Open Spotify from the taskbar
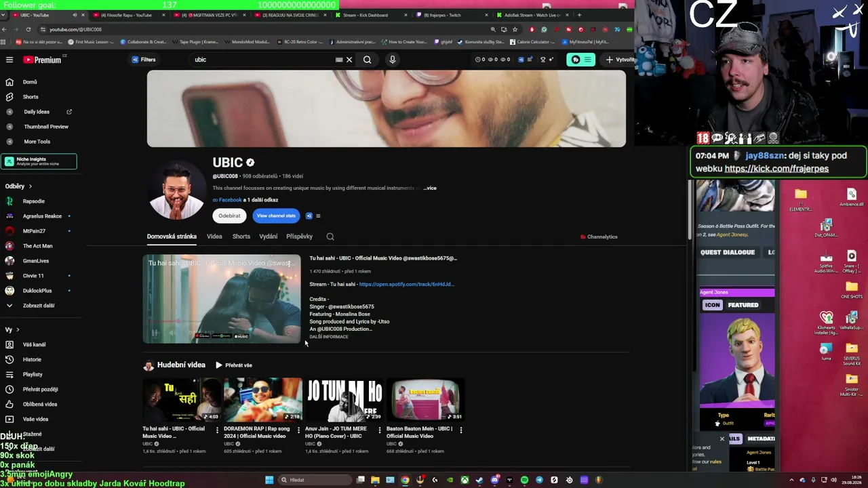Screen dimensions: 868x488 (524, 480)
